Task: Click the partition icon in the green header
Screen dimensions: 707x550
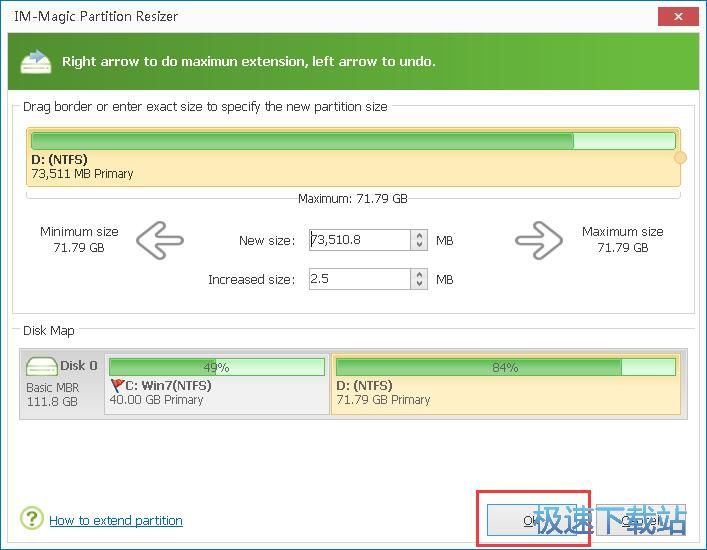Action: click(x=36, y=61)
